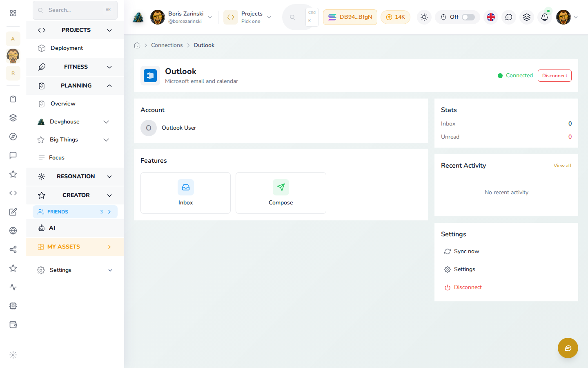
Task: Open the Inbox feature card
Action: tap(185, 193)
